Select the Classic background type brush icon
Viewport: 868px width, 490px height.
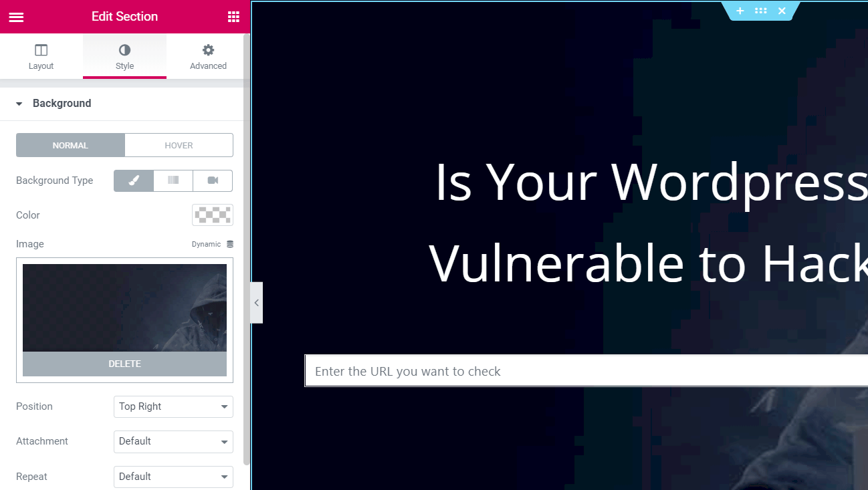(133, 180)
